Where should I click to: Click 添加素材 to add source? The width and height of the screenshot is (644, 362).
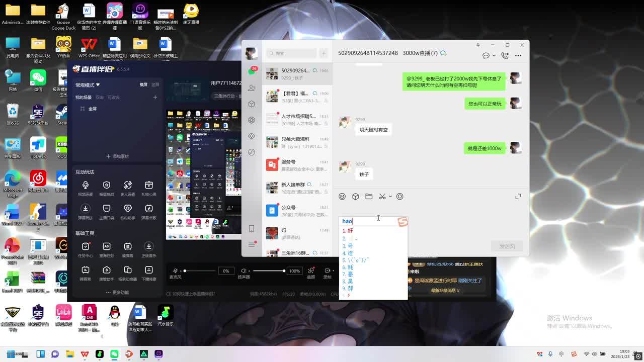click(x=118, y=156)
